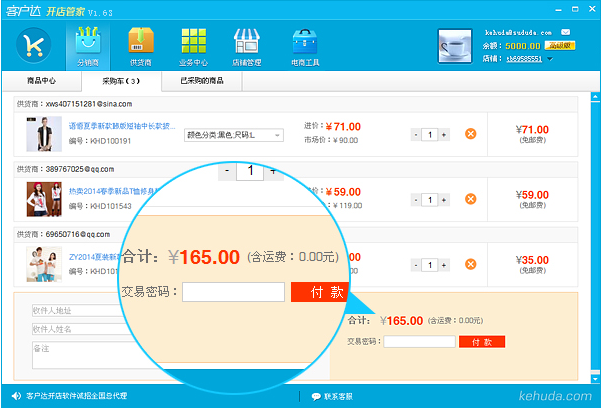Viewport: 602px width, 409px height.
Task: Switch to the 商品中心 tab
Action: [x=41, y=79]
